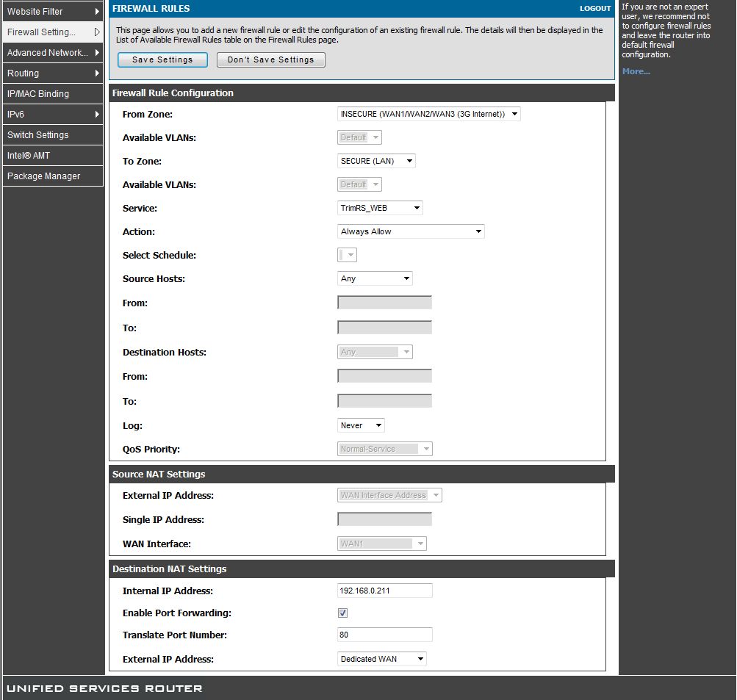
Task: Open Switch Settings menu item
Action: 52,135
